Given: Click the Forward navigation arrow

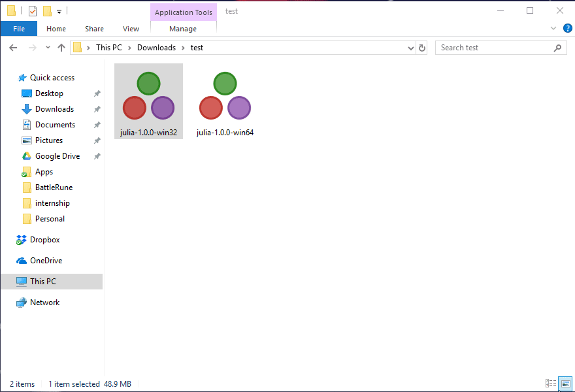Looking at the screenshot, I should coord(32,48).
